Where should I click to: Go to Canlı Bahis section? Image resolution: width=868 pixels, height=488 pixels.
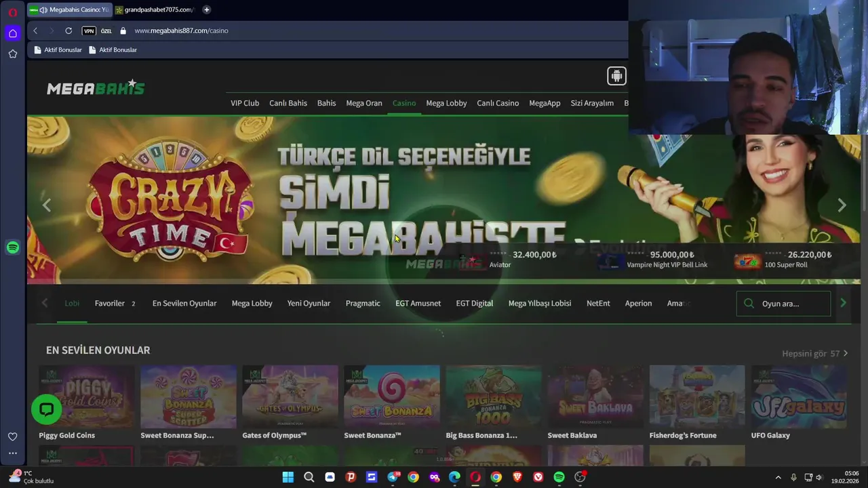(288, 103)
